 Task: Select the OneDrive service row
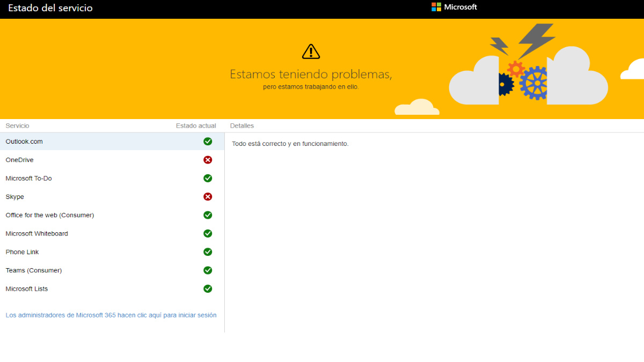pyautogui.click(x=112, y=160)
